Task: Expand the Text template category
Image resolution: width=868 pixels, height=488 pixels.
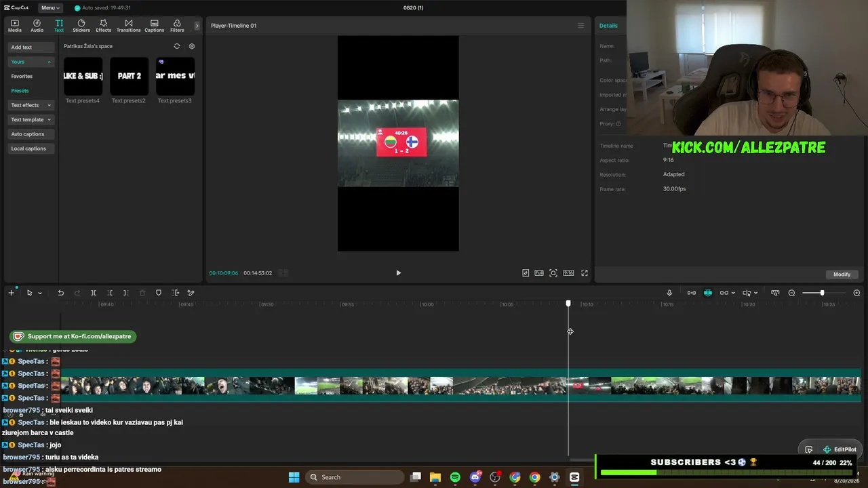Action: pos(31,119)
